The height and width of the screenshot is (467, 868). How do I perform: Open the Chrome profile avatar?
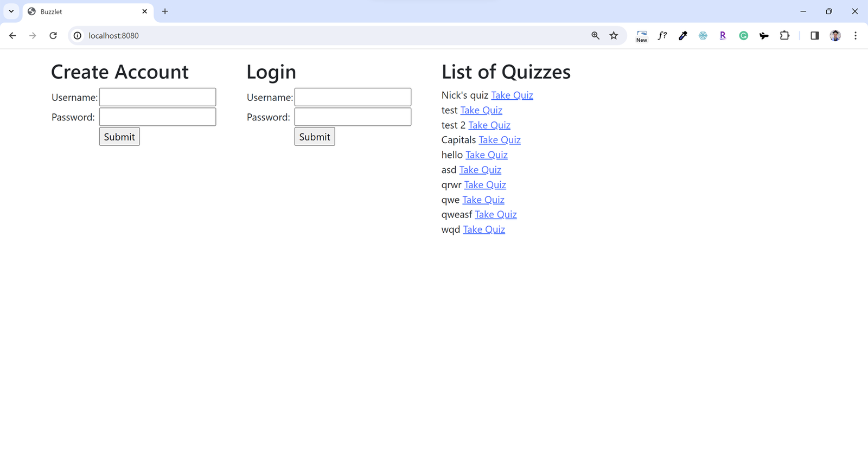pos(835,36)
